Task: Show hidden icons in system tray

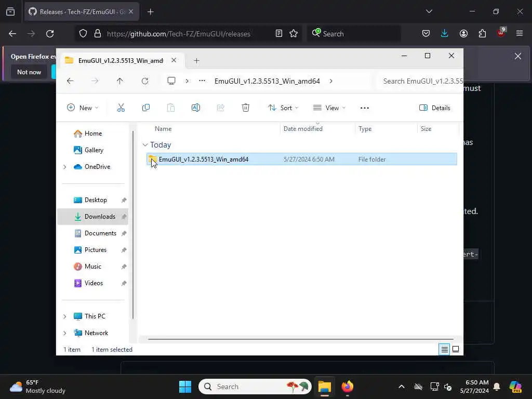Action: (402, 387)
